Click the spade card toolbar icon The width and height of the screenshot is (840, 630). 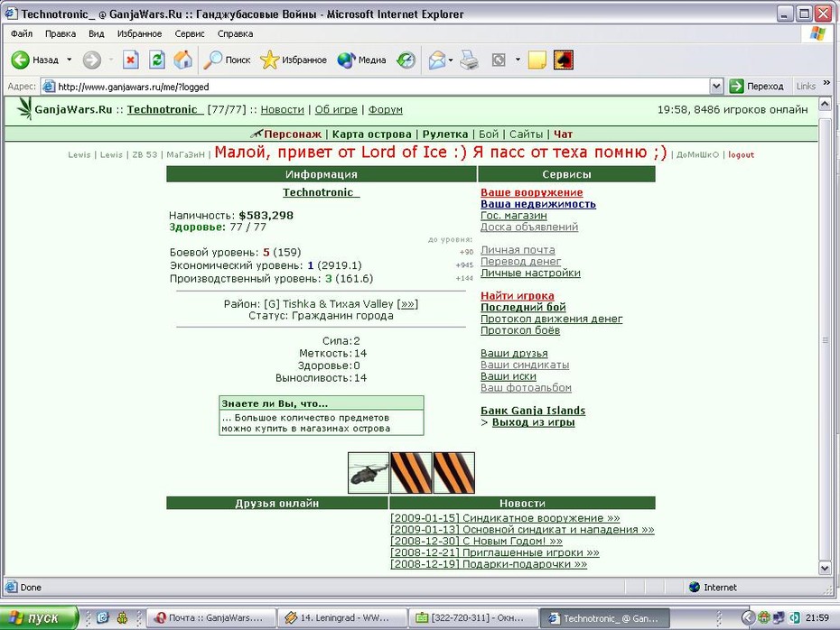click(x=564, y=60)
